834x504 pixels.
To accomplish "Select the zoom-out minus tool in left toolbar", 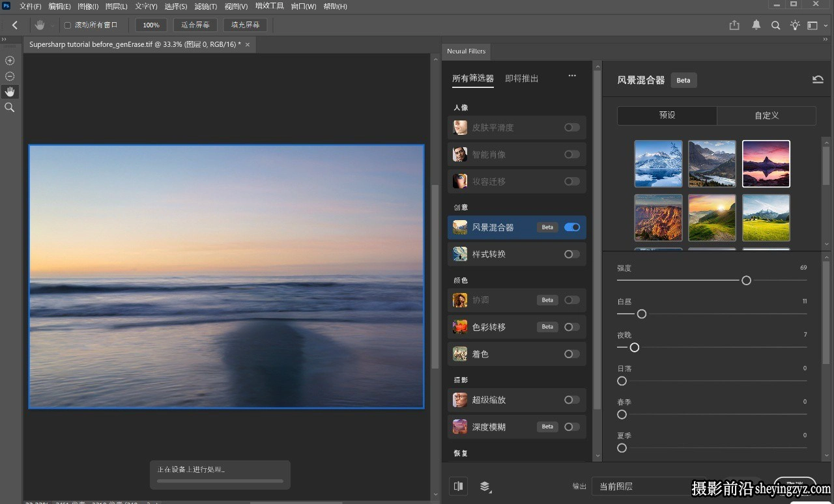I will point(10,76).
